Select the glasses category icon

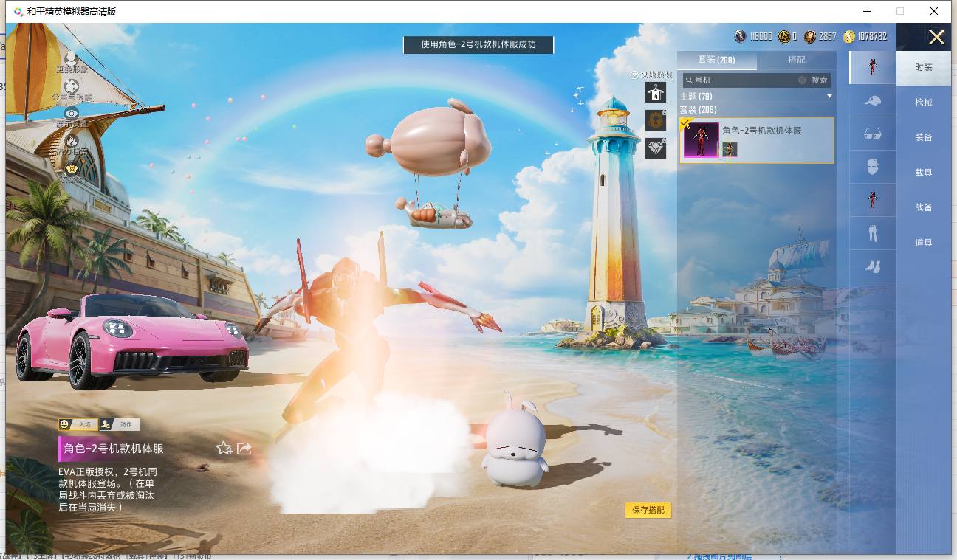tap(872, 134)
